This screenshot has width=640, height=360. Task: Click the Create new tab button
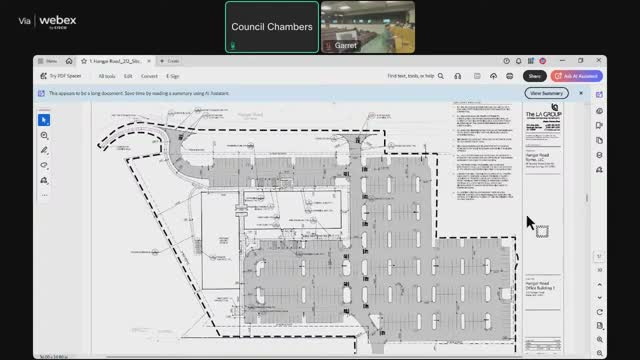pos(169,61)
